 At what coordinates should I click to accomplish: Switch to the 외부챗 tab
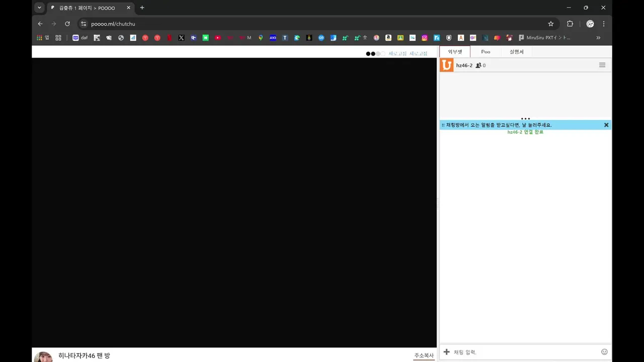point(455,52)
